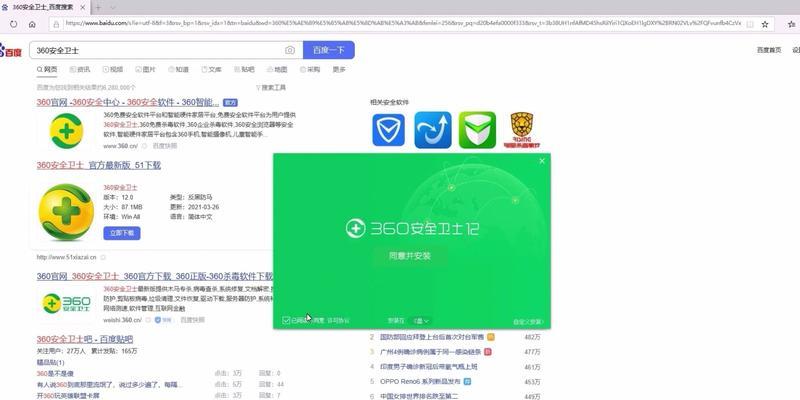Select the 网页 search tab
The image size is (800, 400).
click(47, 69)
